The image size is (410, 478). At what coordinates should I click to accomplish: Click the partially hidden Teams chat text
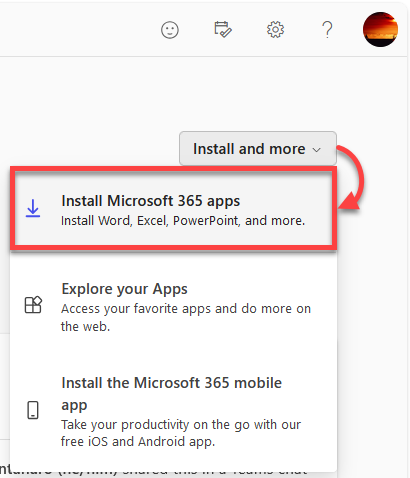pyautogui.click(x=153, y=471)
